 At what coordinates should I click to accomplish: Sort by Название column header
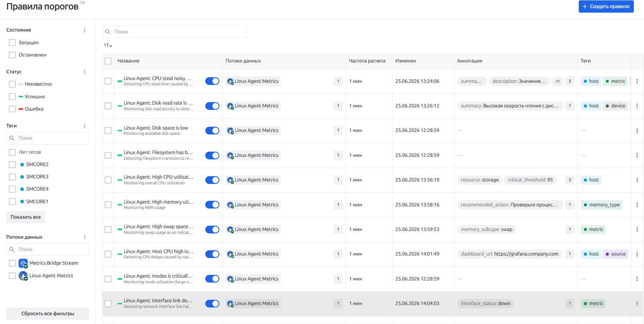tap(128, 61)
